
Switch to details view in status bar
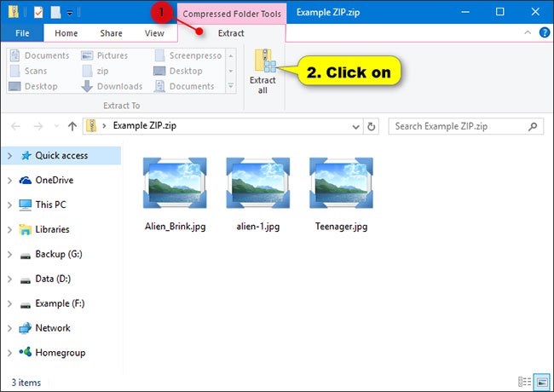[524, 382]
